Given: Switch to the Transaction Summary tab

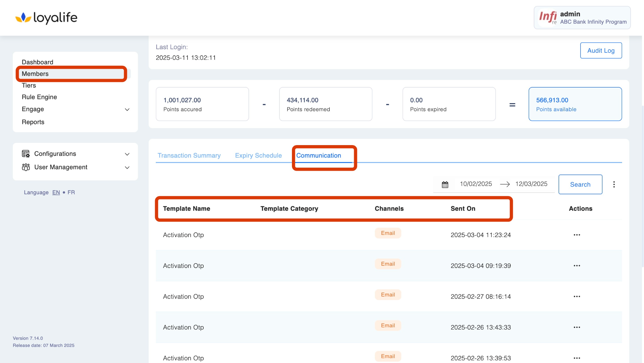Looking at the screenshot, I should click(189, 155).
